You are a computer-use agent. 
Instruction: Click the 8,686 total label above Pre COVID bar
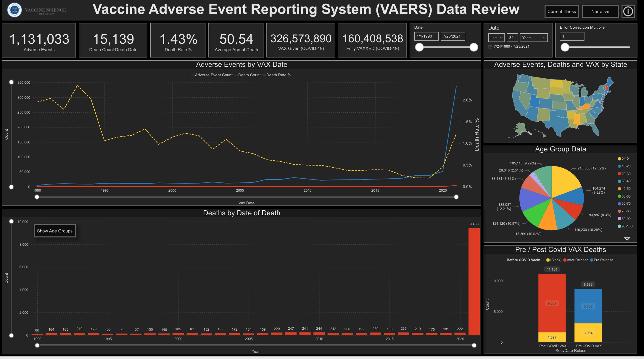click(588, 284)
